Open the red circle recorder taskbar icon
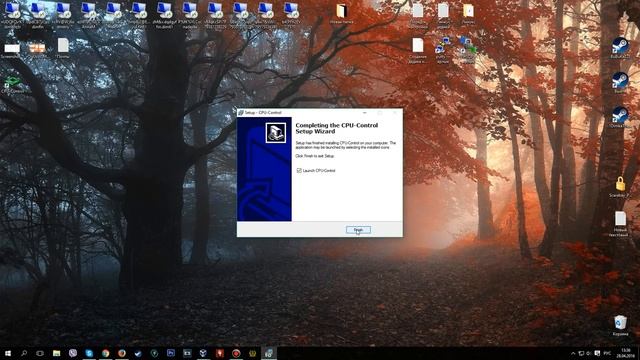640x360 pixels. pyautogui.click(x=236, y=353)
